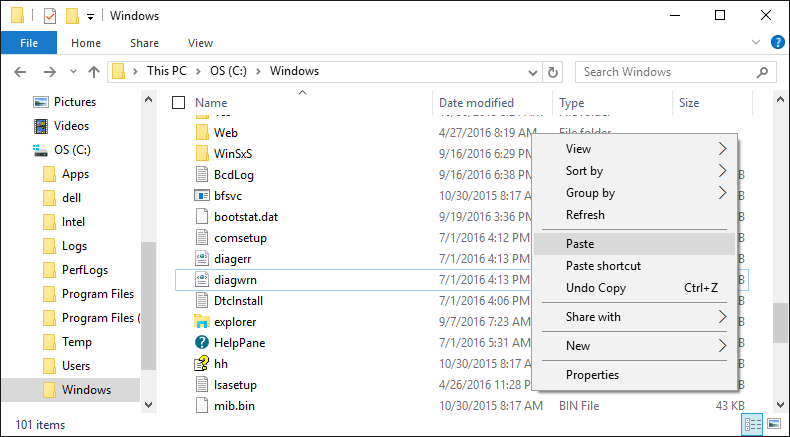The image size is (790, 437).
Task: Open the View submenu in context menu
Action: click(x=634, y=149)
